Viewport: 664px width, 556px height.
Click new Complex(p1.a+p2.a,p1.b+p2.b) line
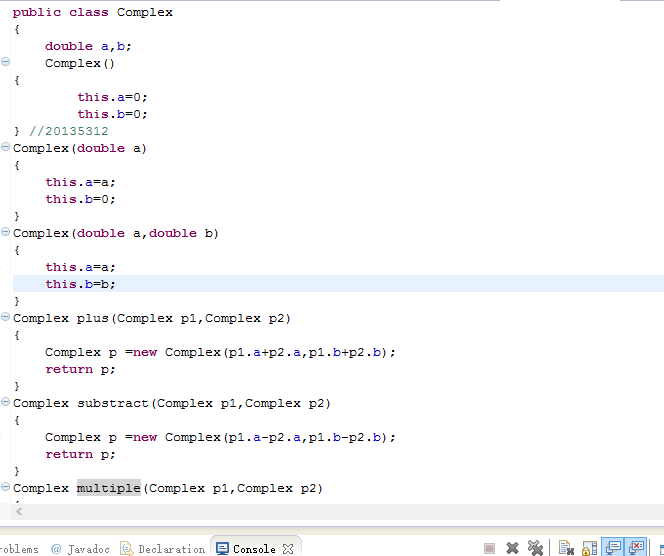pyautogui.click(x=220, y=352)
